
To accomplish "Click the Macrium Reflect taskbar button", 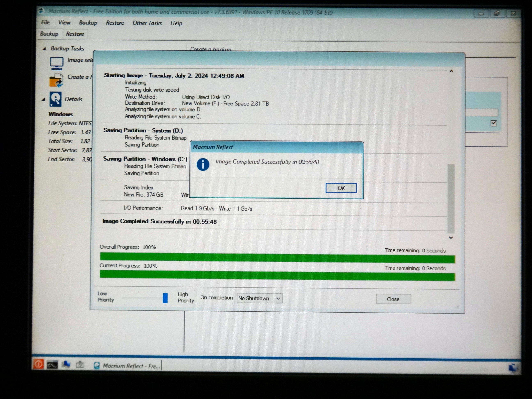I will pyautogui.click(x=127, y=366).
